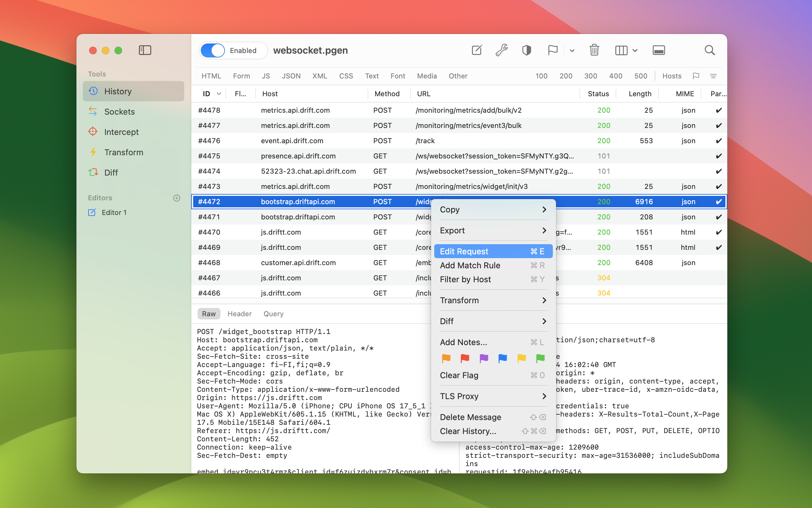Click the flag toolbar icon
This screenshot has height=508, width=812.
pyautogui.click(x=553, y=50)
